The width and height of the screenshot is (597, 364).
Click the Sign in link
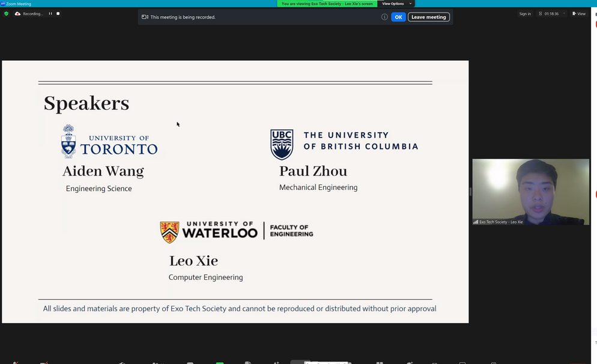pyautogui.click(x=525, y=13)
